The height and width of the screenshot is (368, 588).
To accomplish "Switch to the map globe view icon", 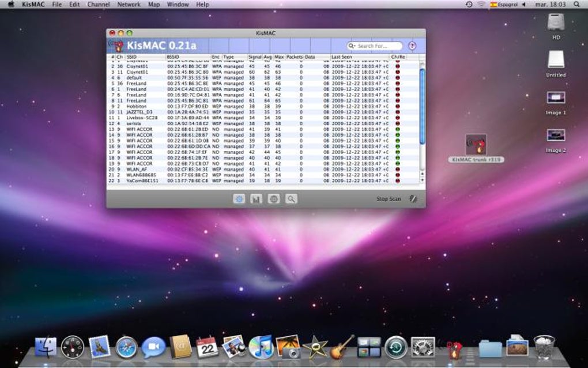I will [274, 199].
